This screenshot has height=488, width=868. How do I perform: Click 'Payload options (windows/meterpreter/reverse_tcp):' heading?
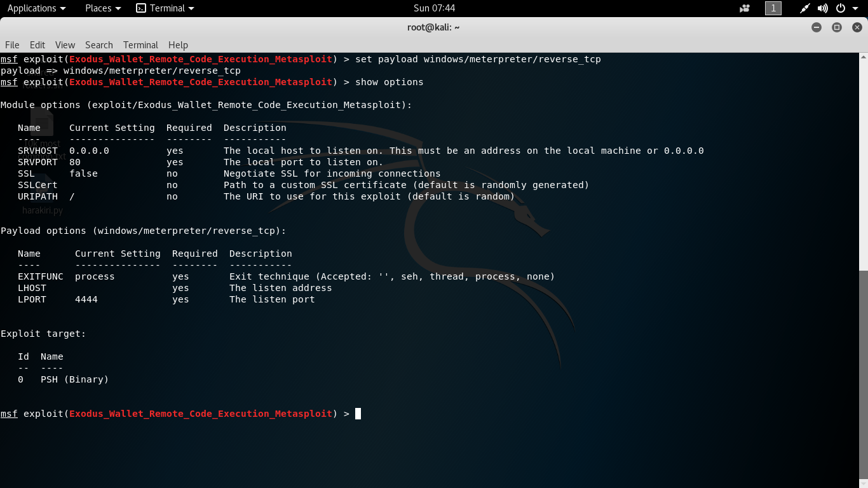pos(144,231)
